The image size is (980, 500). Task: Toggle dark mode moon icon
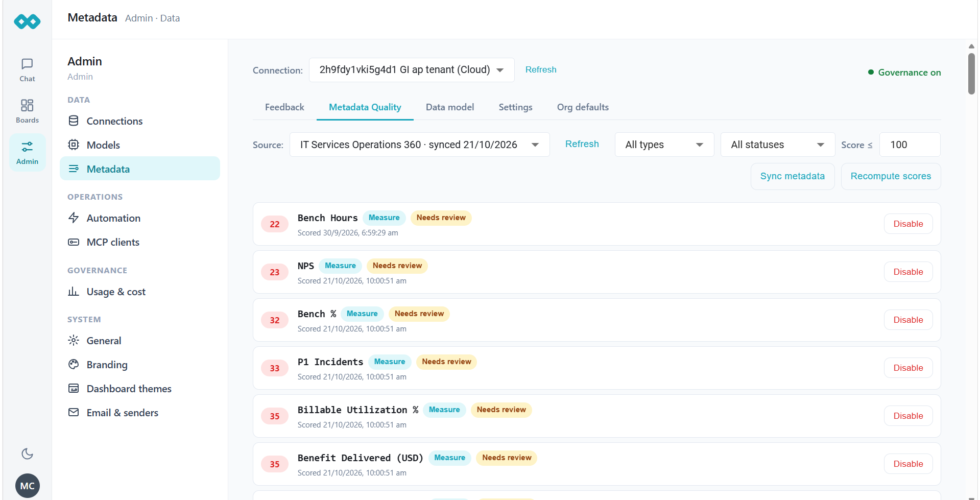coord(27,454)
